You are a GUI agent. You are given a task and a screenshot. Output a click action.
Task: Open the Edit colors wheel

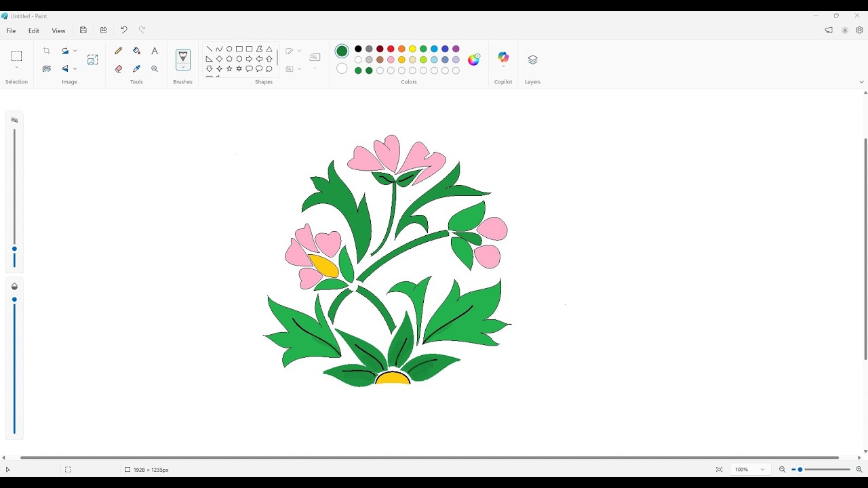pos(474,60)
